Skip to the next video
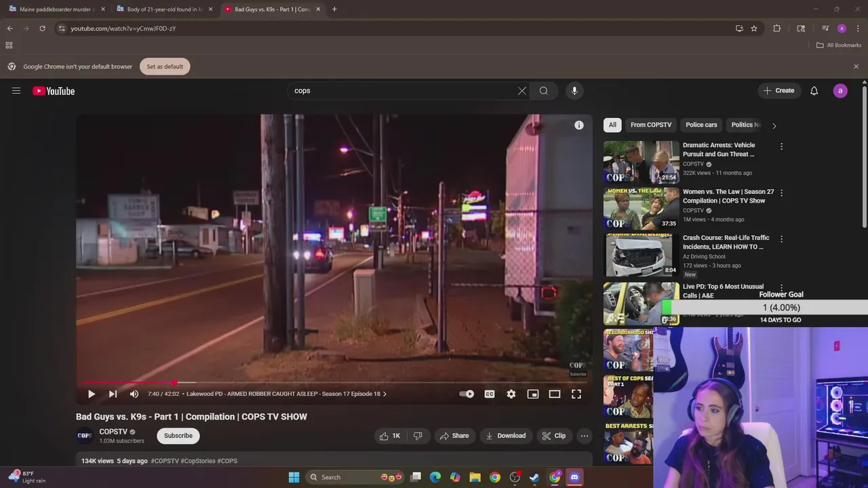Image resolution: width=868 pixels, height=488 pixels. point(113,394)
